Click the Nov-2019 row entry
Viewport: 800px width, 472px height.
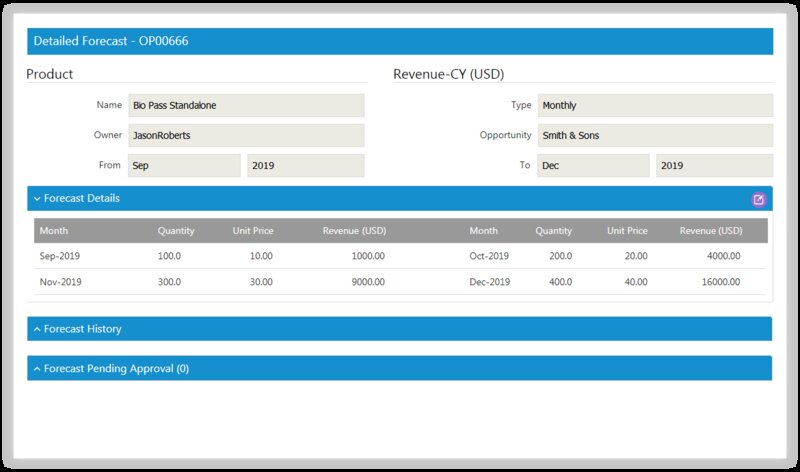tap(60, 282)
